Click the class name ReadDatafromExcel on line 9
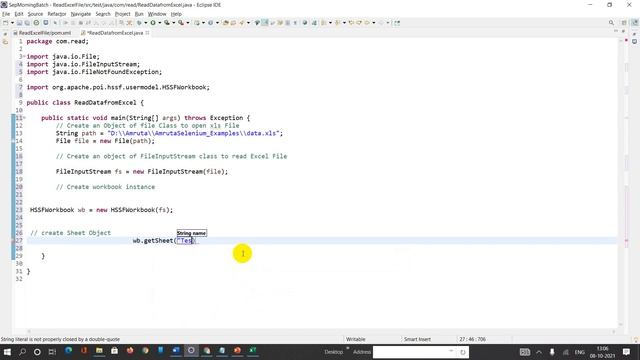The height and width of the screenshot is (360, 640). pos(105,102)
